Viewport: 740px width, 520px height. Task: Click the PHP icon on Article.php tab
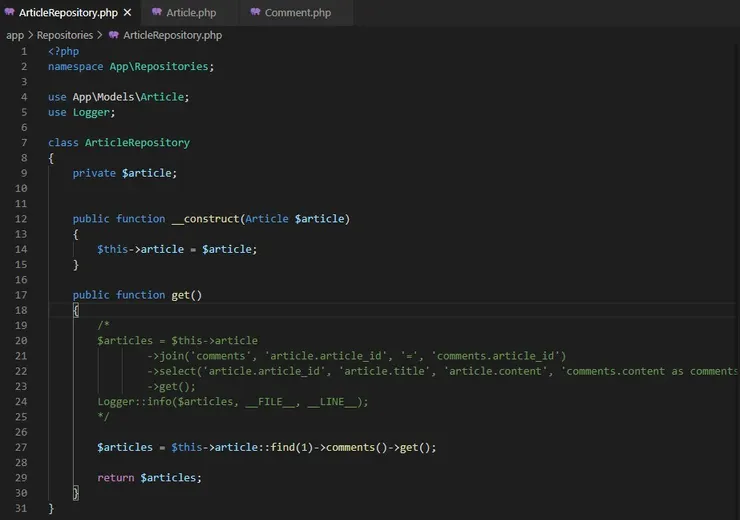pyautogui.click(x=156, y=13)
